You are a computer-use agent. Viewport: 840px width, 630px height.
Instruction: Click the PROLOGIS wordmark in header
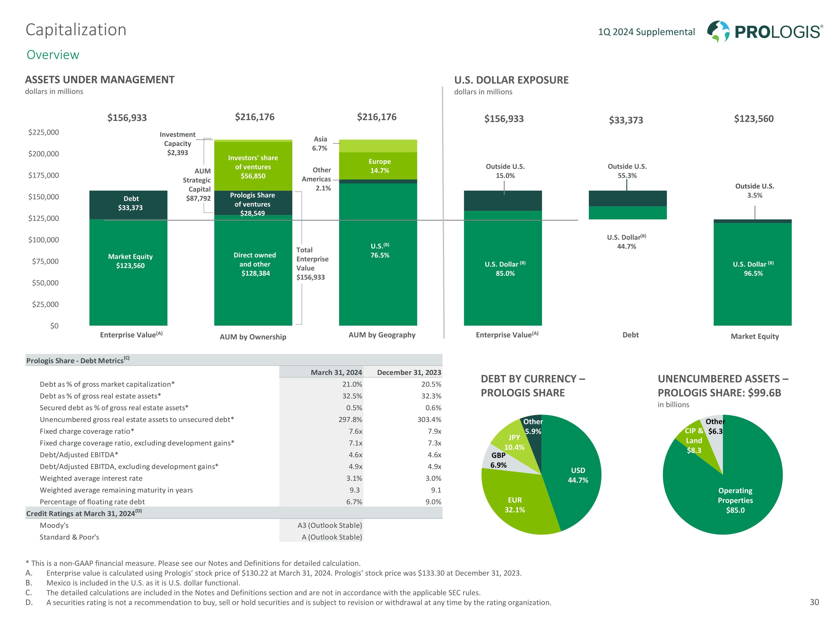778,32
